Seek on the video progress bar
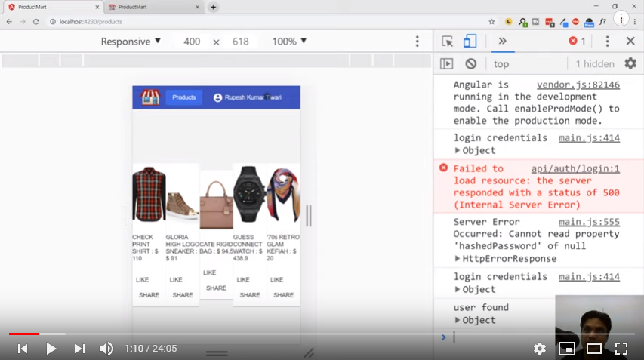644x360 pixels. [302, 334]
